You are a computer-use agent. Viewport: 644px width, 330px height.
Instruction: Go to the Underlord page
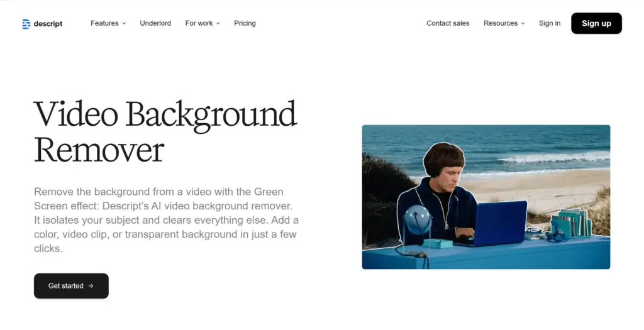tap(155, 23)
